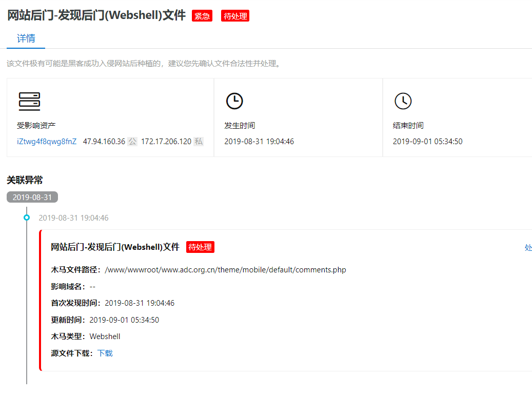Click 待处理 tag in the alert card

tap(200, 247)
